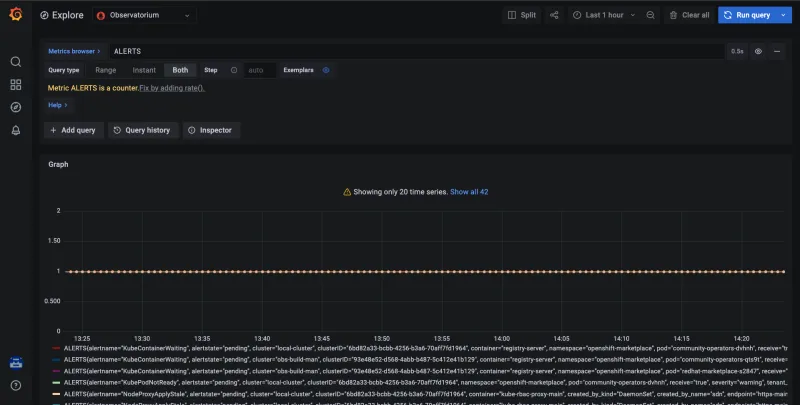The width and height of the screenshot is (800, 405).
Task: Click the Query history button
Action: click(x=141, y=130)
